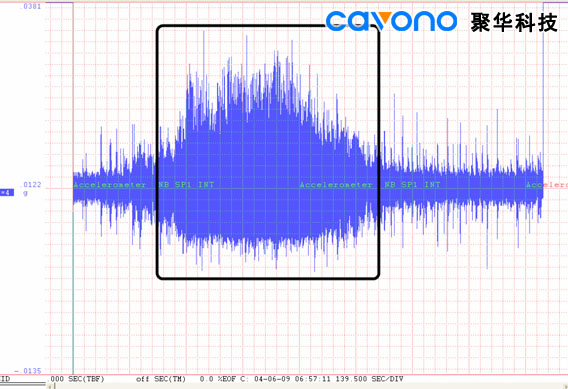Select the .0122 center y-axis value

coord(32,185)
